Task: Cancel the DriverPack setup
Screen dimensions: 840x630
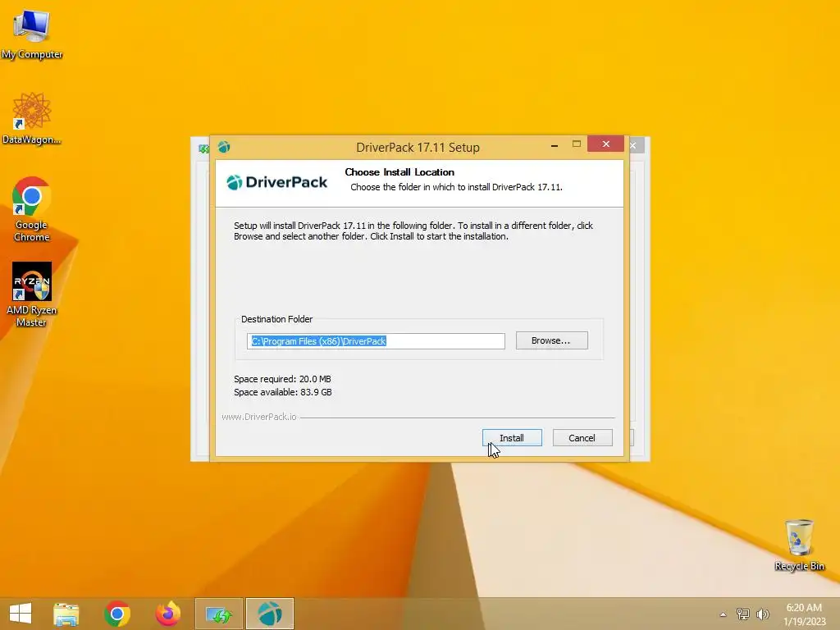Action: (582, 438)
